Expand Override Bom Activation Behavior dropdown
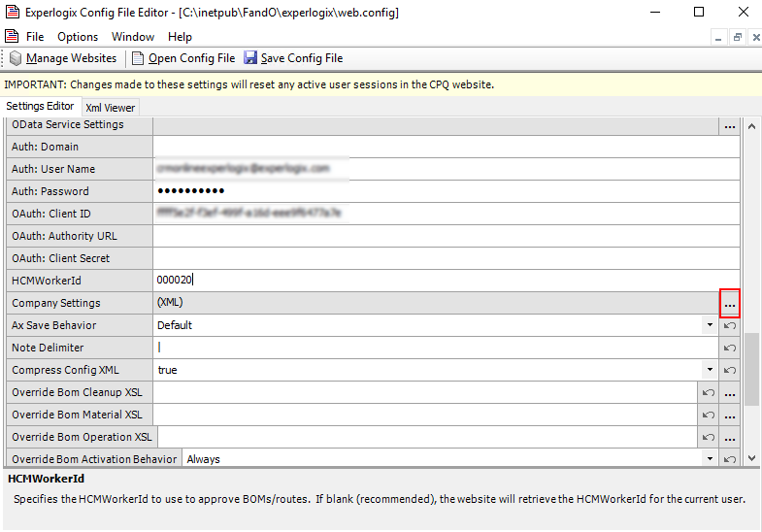This screenshot has height=532, width=762. click(710, 458)
